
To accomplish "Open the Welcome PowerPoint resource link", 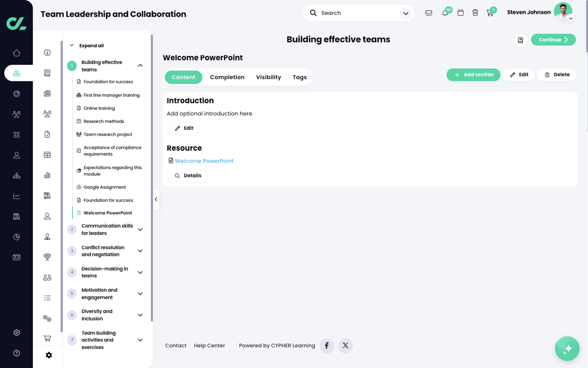I will pyautogui.click(x=204, y=160).
